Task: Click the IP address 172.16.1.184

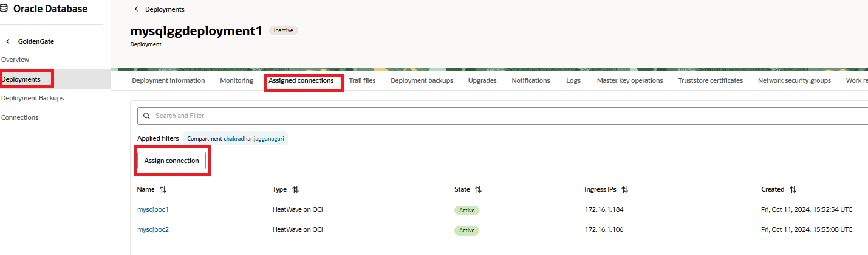Action: coord(604,209)
